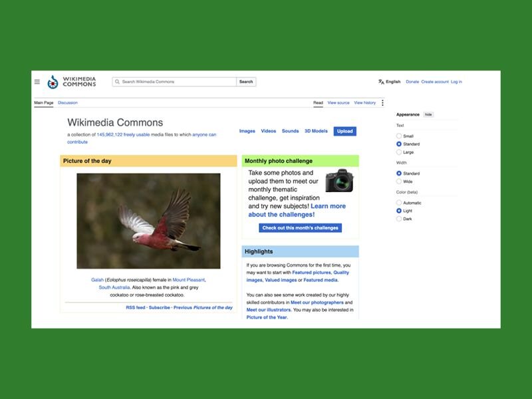Open the three-dot more options menu
This screenshot has width=532, height=399.
(x=382, y=103)
